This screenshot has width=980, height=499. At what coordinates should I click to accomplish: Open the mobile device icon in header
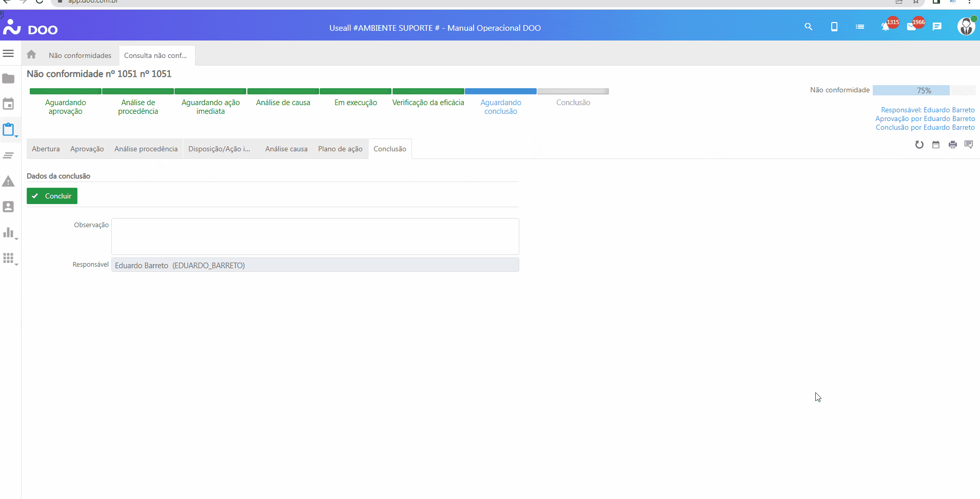834,27
